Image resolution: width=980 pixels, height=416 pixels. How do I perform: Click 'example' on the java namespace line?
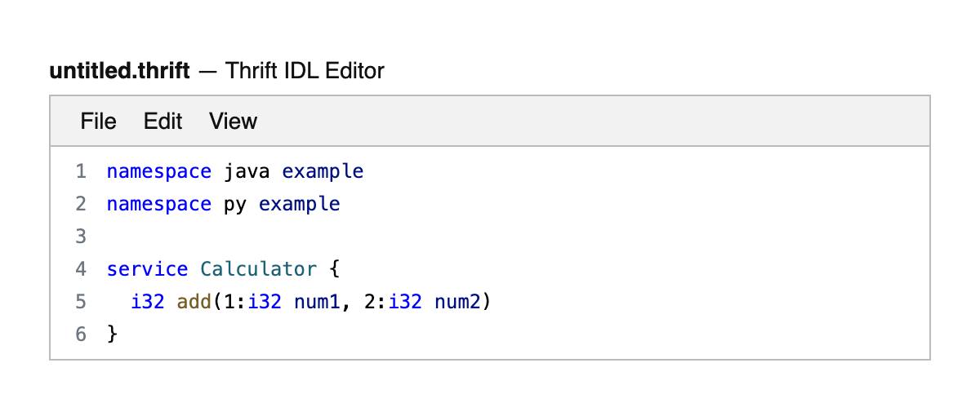point(323,171)
